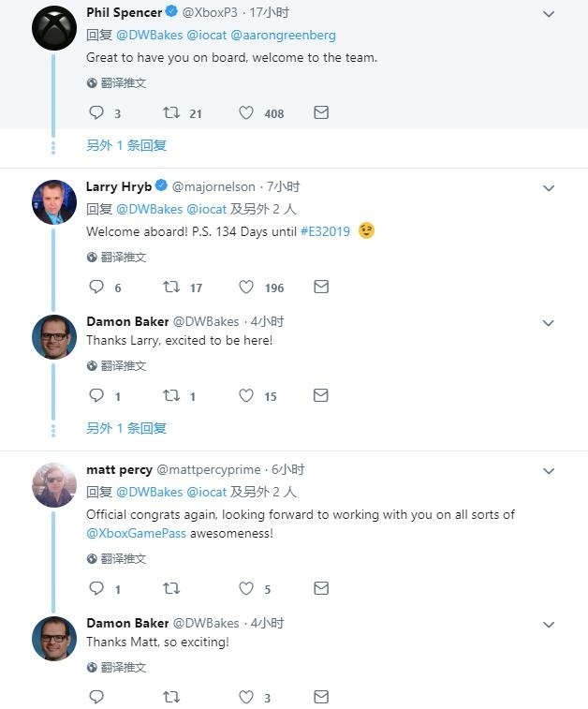
Task: Open Phil Spencer's Xbox logo avatar
Action: click(x=54, y=27)
